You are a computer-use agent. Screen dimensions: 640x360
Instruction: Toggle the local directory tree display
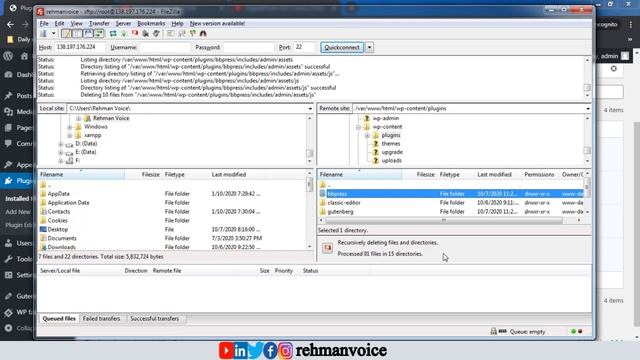tap(77, 33)
